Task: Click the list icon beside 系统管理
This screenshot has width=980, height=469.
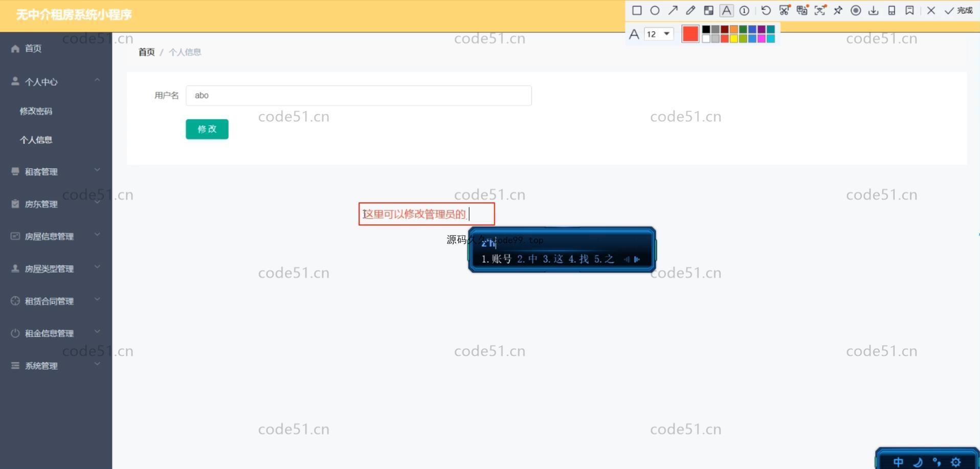Action: [x=15, y=366]
